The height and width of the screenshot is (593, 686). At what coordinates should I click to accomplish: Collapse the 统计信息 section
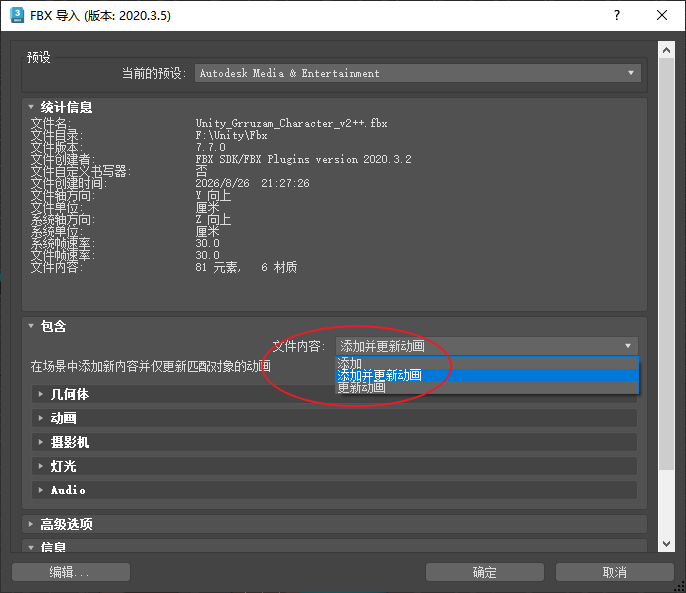[x=31, y=107]
